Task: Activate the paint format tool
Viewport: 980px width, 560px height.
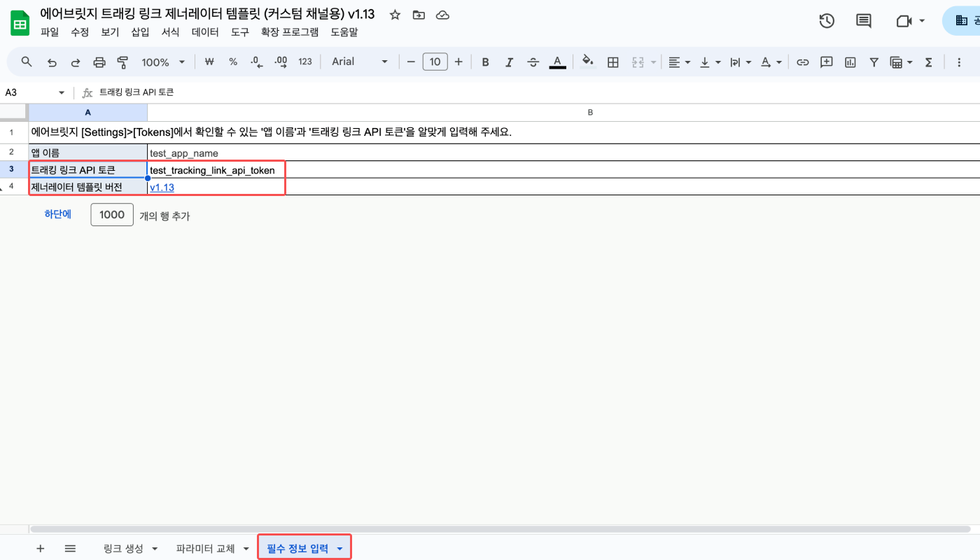Action: 123,62
